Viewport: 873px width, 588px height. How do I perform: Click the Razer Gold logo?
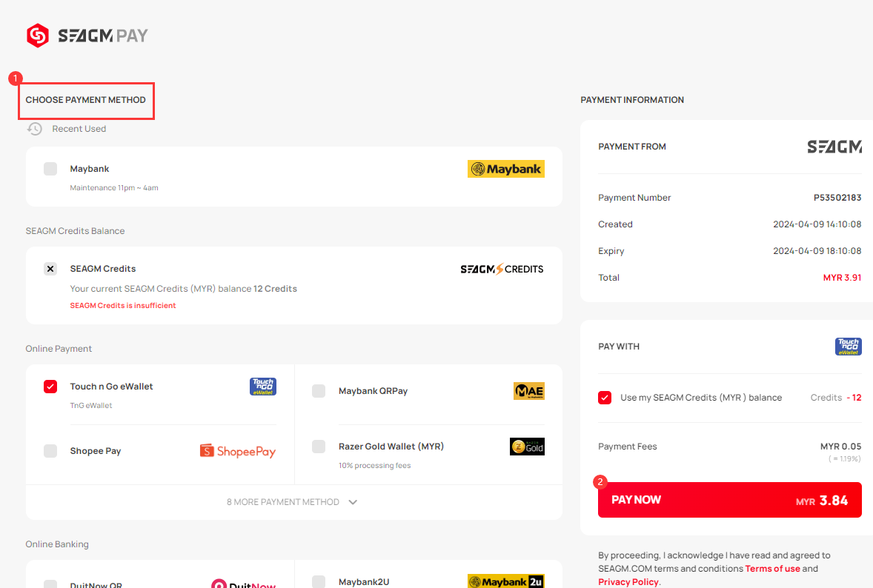point(527,447)
